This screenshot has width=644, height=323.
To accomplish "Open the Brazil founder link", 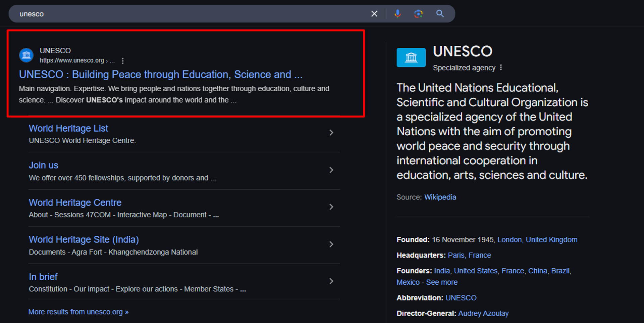I will click(x=560, y=271).
